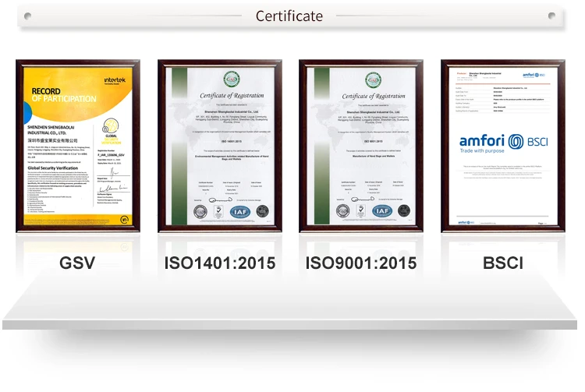
Task: Open the ISO9001:2015 framed certificate
Action: click(361, 146)
